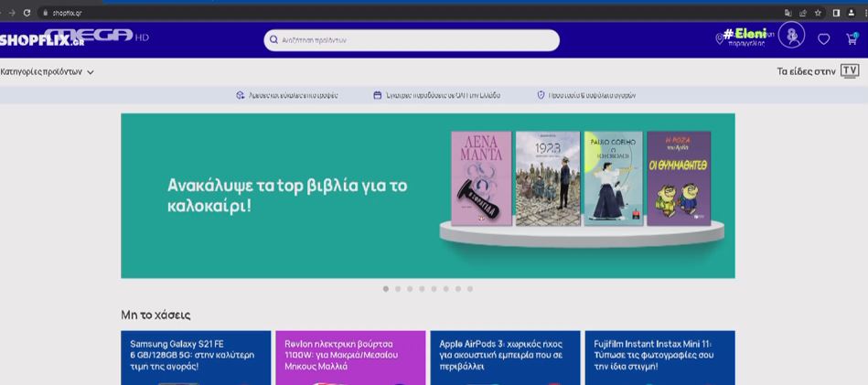
Task: Click the shopflix.gr address bar
Action: [x=410, y=13]
